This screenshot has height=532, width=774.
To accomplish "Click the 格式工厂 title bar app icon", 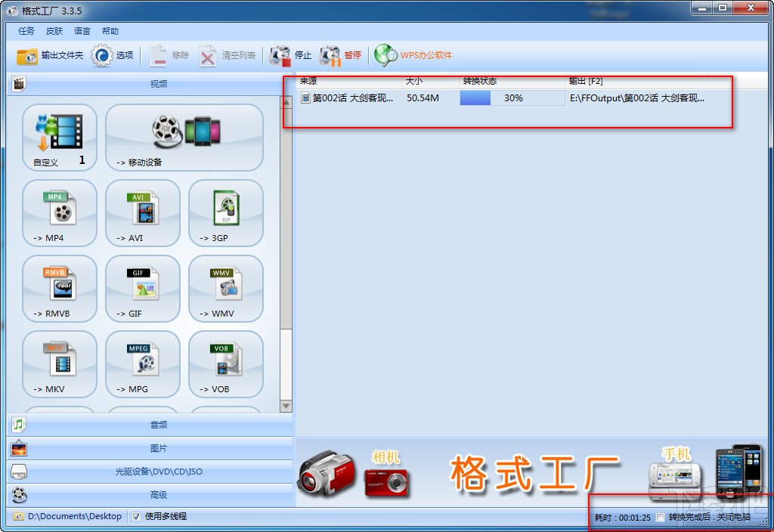I will pyautogui.click(x=12, y=11).
